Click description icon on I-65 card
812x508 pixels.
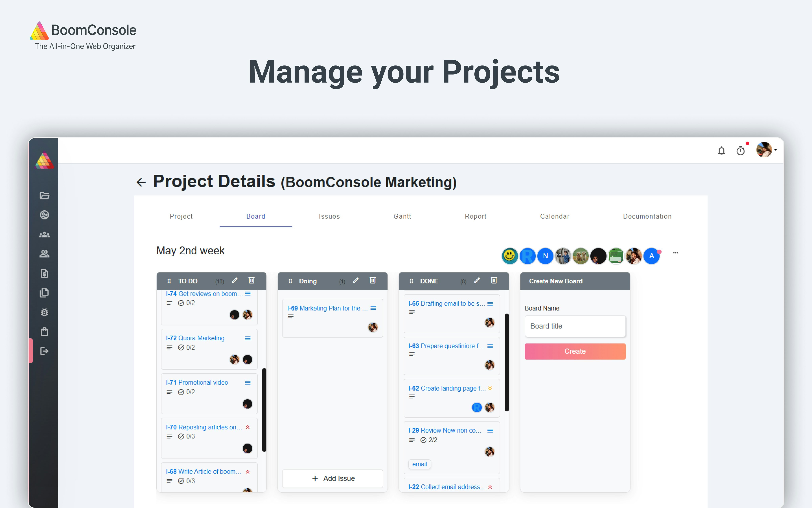pos(412,313)
